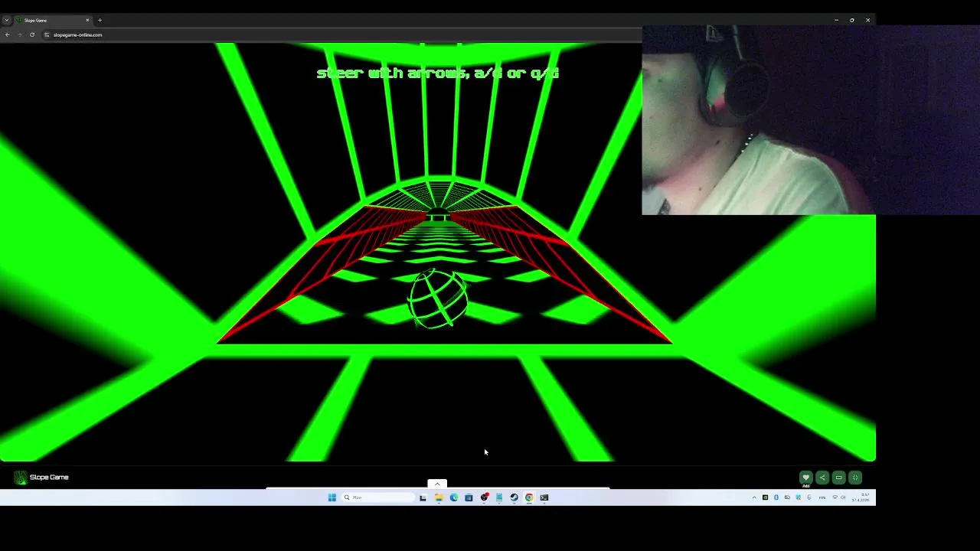Screen dimensions: 980x551
Task: Switch to theater mode with the rectangle icon
Action: [838, 478]
